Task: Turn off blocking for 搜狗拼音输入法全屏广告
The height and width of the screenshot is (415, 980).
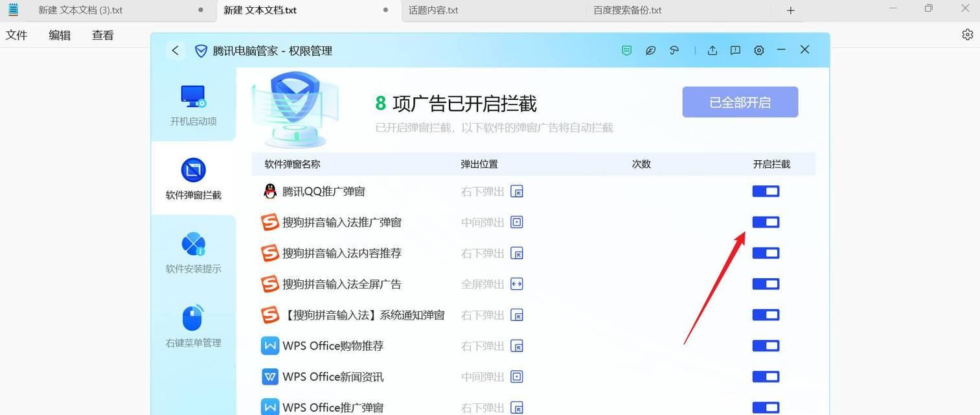Action: 766,284
